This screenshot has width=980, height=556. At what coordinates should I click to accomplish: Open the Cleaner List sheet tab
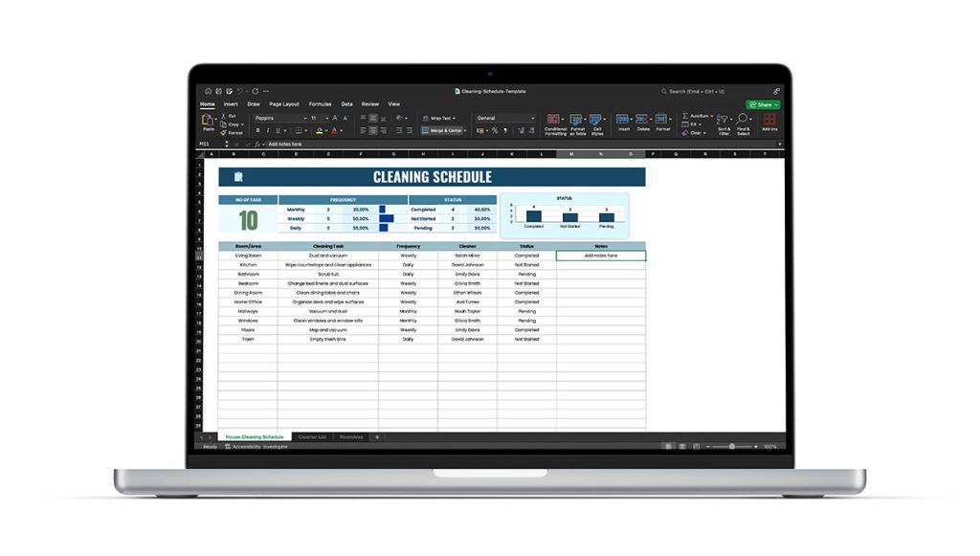312,436
